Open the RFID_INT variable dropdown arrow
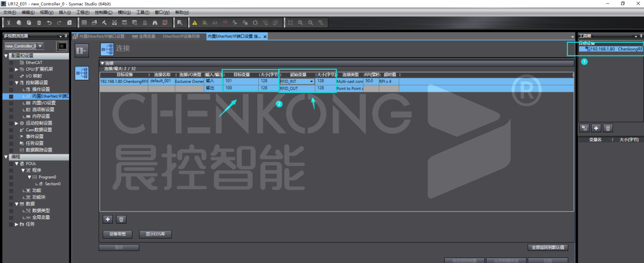644x263 pixels. tap(311, 81)
